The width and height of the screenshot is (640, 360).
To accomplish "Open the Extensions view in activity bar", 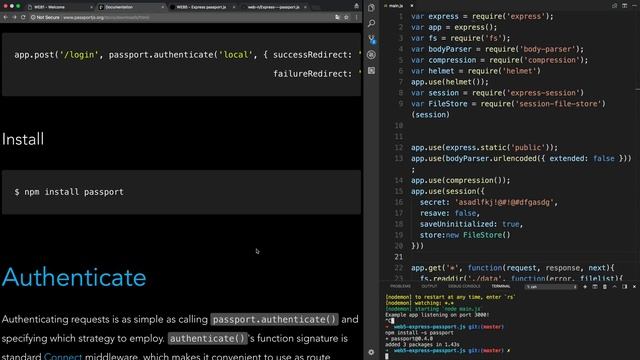I will point(371,71).
